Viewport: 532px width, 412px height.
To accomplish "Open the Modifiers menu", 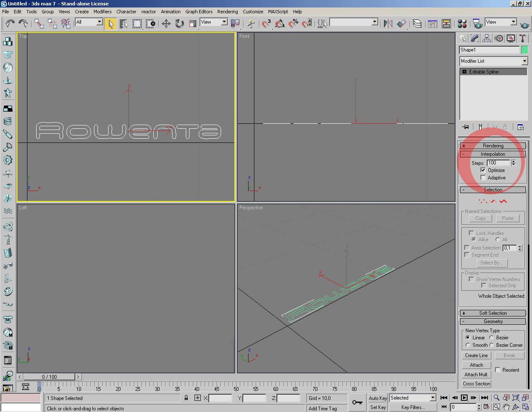I will point(102,12).
